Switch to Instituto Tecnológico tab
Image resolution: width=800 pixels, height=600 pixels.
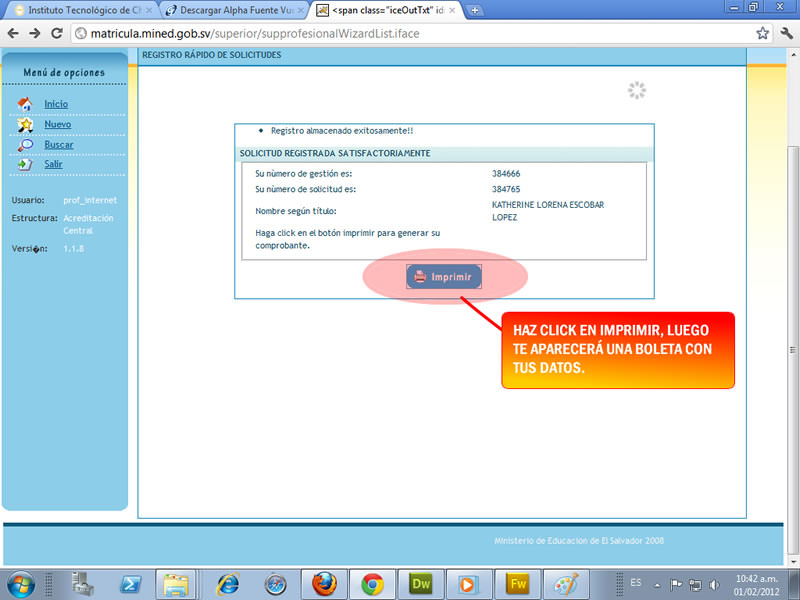(x=78, y=10)
